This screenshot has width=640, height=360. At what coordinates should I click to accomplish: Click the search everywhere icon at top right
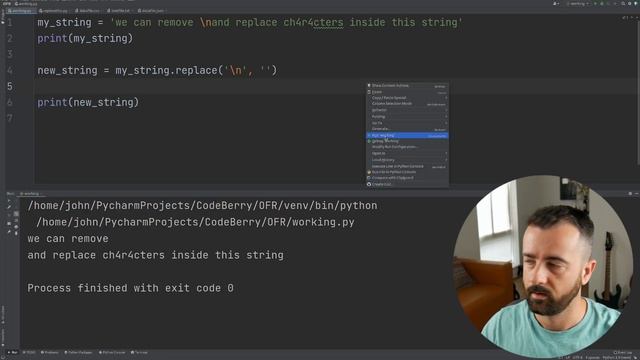tap(623, 3)
